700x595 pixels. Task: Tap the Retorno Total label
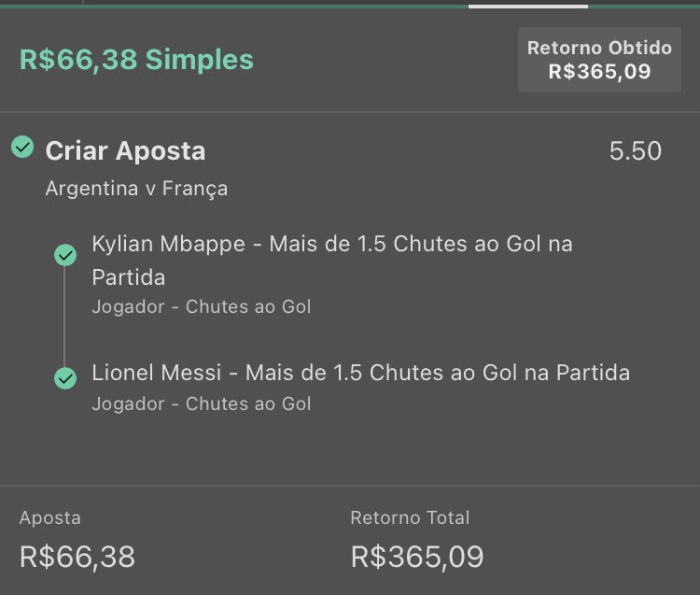(x=410, y=518)
